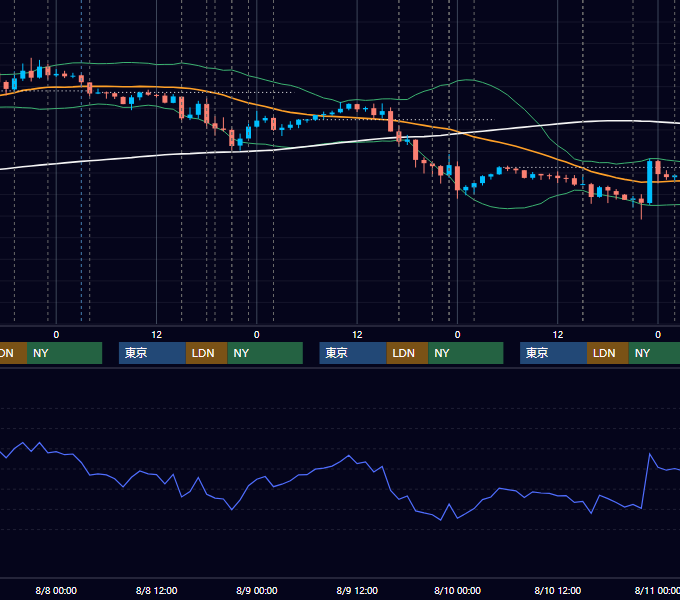The width and height of the screenshot is (680, 600).
Task: Click the large blue candlestick near 8/11
Action: tap(650, 182)
